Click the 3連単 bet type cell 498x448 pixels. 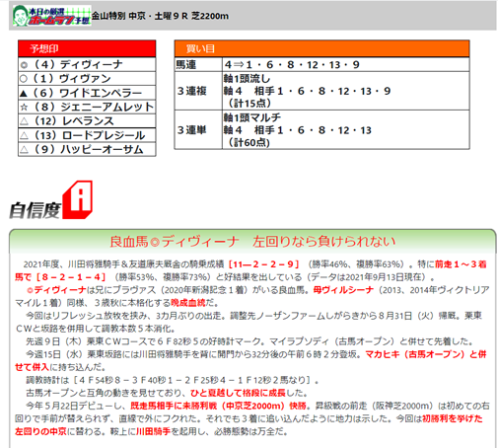coord(198,130)
